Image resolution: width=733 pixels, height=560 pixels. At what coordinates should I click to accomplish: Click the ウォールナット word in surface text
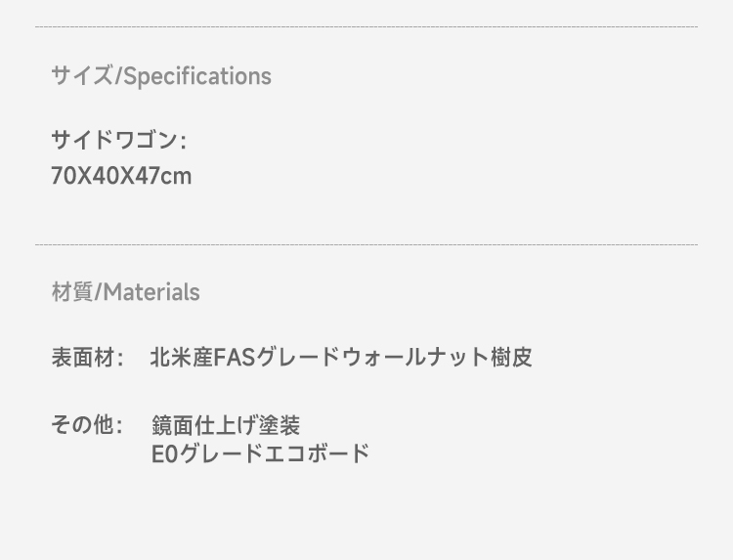click(x=415, y=358)
